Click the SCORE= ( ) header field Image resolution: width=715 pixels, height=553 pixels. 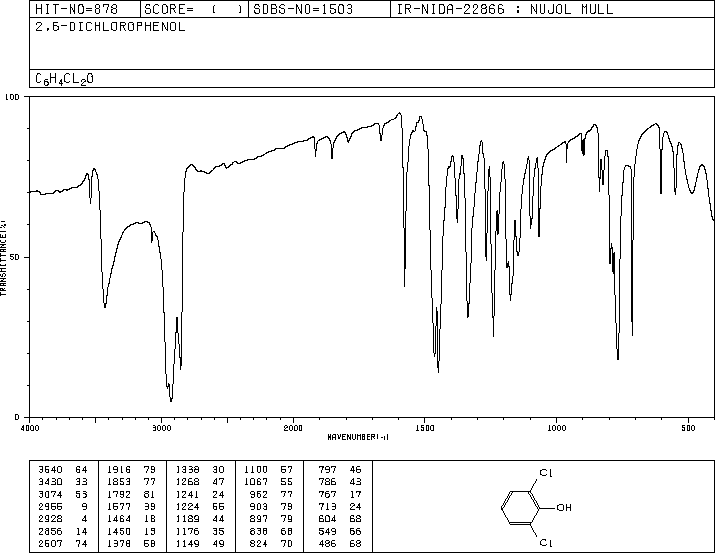click(194, 9)
